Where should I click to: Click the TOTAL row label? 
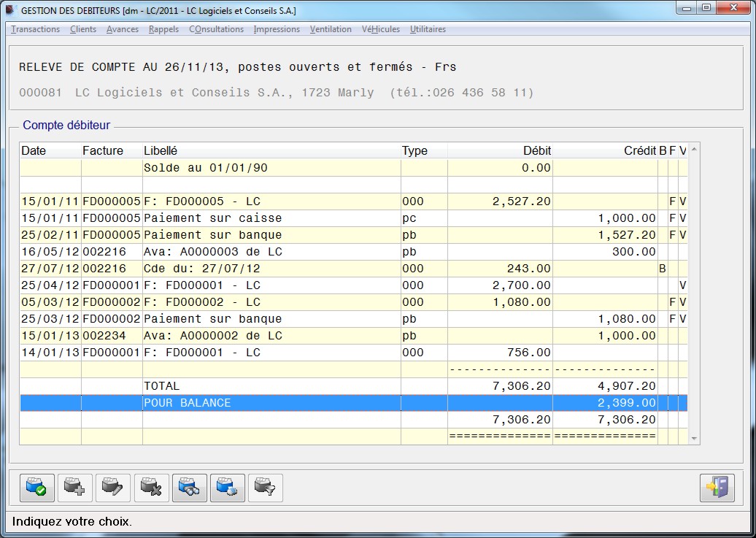(161, 386)
